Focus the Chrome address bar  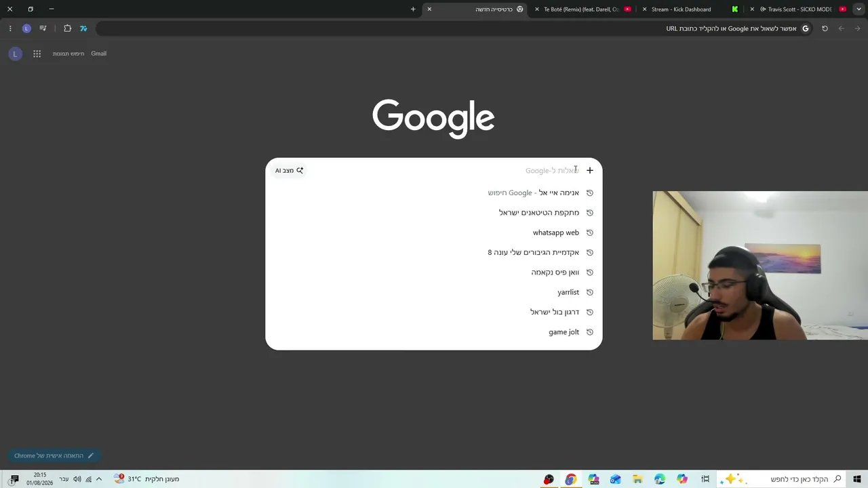pos(454,28)
